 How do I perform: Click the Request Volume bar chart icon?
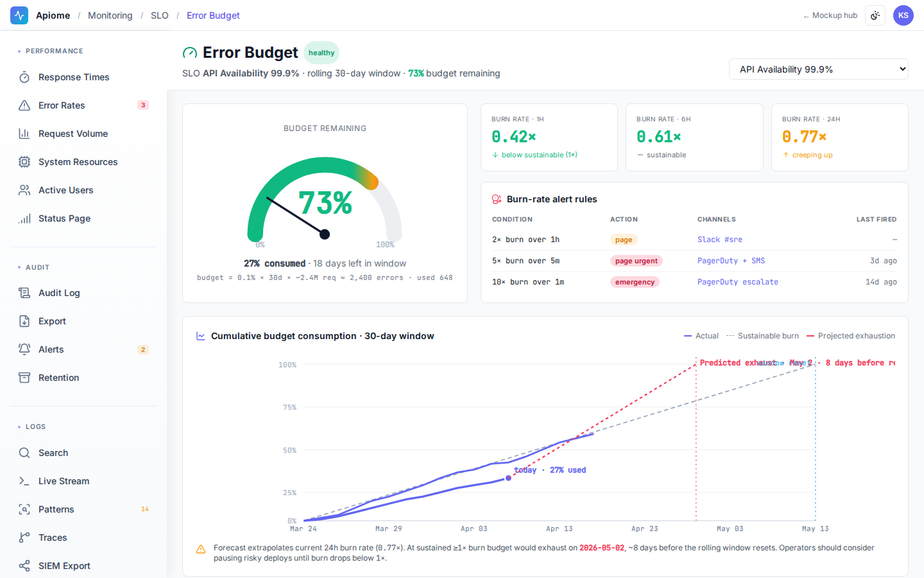[x=24, y=134]
